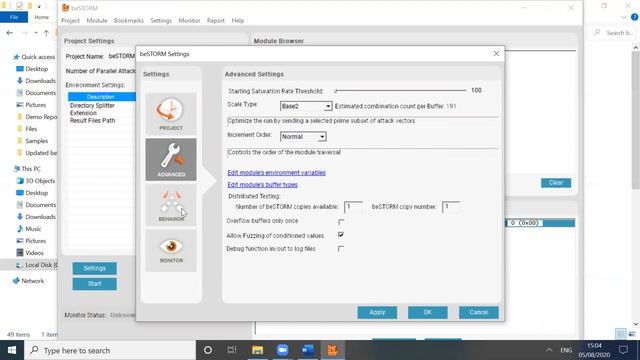Uncheck Allow Fuzzing of conditioned values

point(341,235)
